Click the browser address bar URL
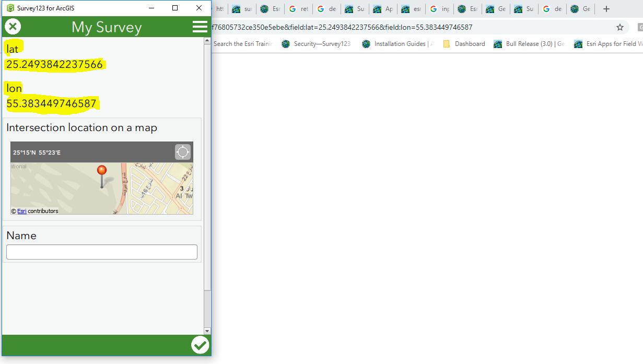Viewport: 643px width, 364px height. point(343,27)
